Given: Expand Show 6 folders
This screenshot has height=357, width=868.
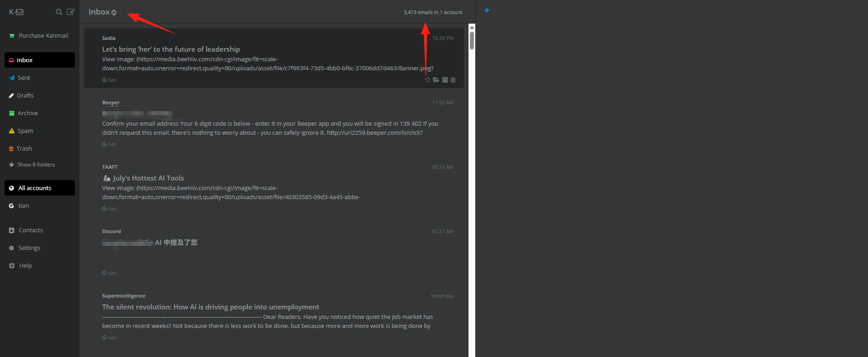Looking at the screenshot, I should tap(32, 165).
